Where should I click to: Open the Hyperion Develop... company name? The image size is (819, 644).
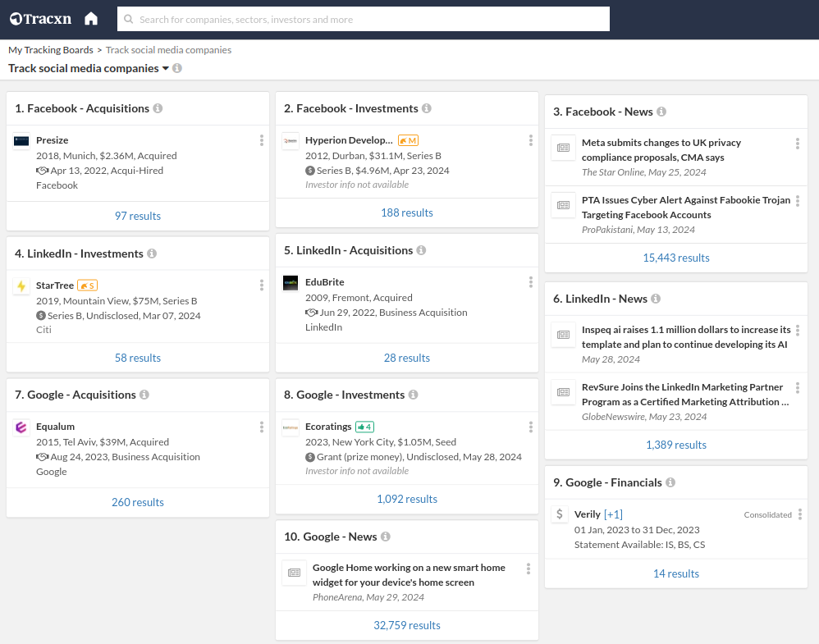[349, 140]
